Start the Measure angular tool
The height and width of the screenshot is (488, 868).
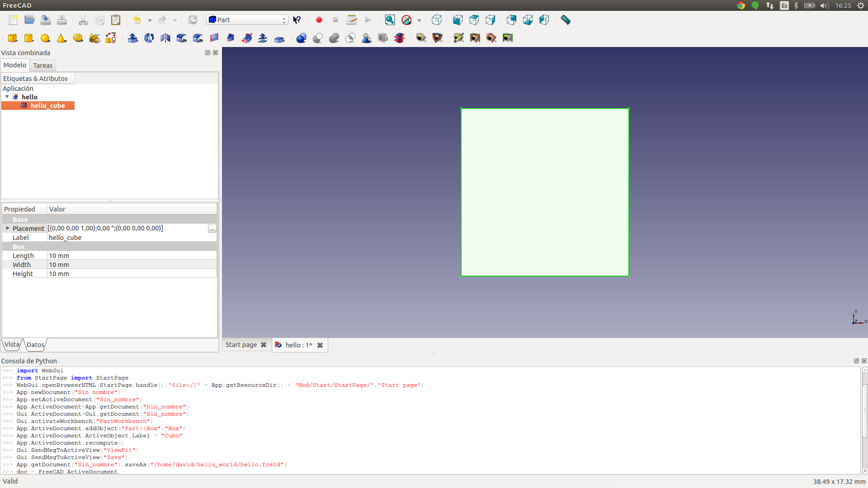click(438, 38)
